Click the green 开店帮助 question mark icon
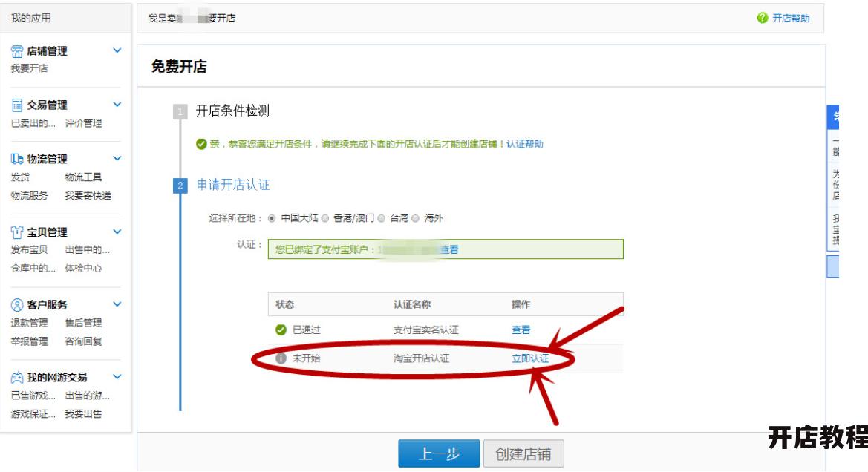The image size is (868, 472). 763,19
